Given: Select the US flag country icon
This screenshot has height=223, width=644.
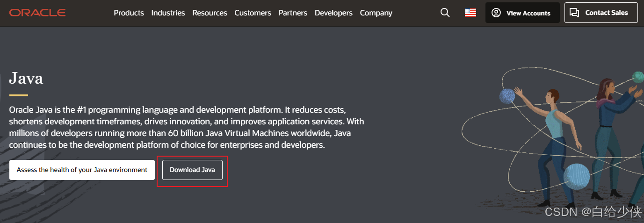Looking at the screenshot, I should 470,13.
